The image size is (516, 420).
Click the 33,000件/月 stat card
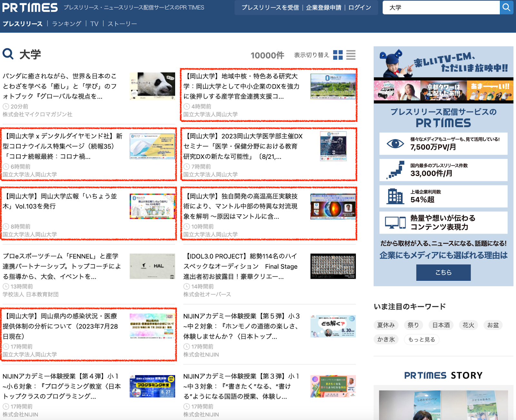(443, 170)
